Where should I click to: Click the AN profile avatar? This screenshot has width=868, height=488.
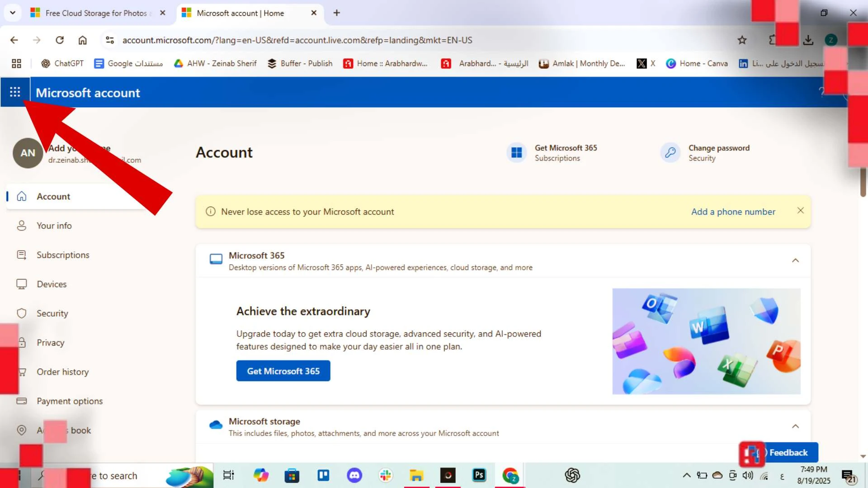tap(28, 153)
